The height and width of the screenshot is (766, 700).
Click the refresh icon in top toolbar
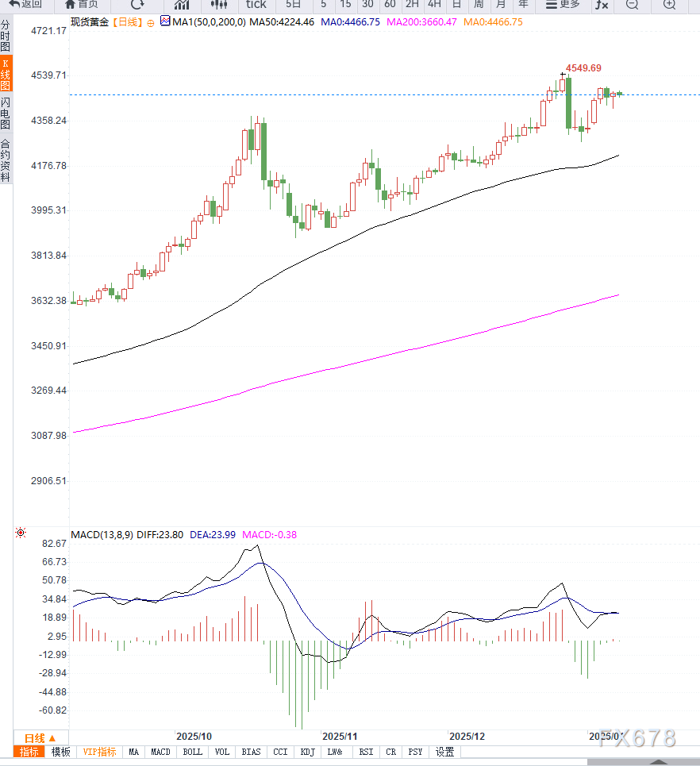(x=137, y=5)
